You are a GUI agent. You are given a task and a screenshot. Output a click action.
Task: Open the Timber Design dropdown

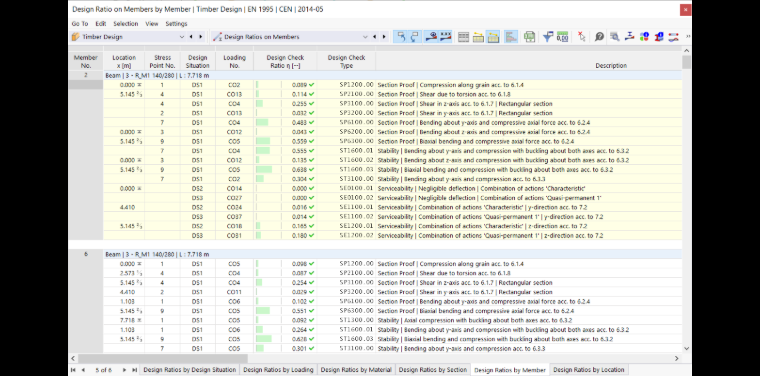(x=182, y=37)
